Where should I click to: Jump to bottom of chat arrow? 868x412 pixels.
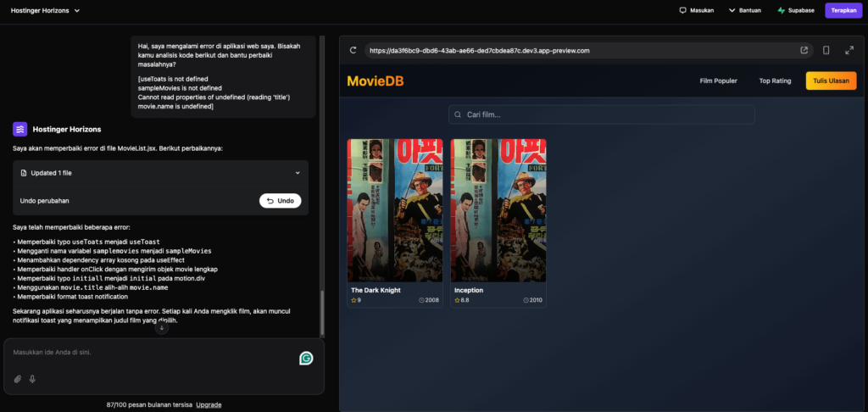pyautogui.click(x=162, y=327)
